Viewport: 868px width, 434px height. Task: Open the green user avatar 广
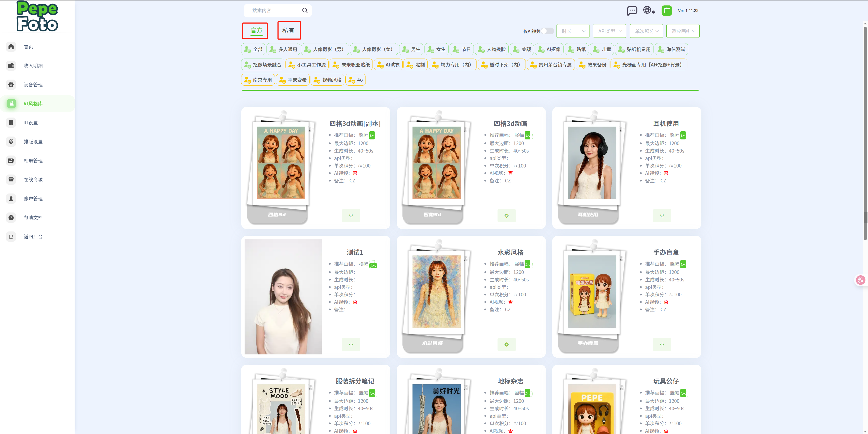pos(667,11)
